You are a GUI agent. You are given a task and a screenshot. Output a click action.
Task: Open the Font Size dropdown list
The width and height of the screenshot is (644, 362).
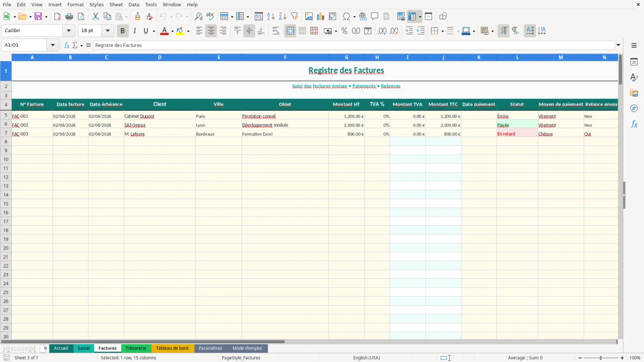click(x=107, y=31)
